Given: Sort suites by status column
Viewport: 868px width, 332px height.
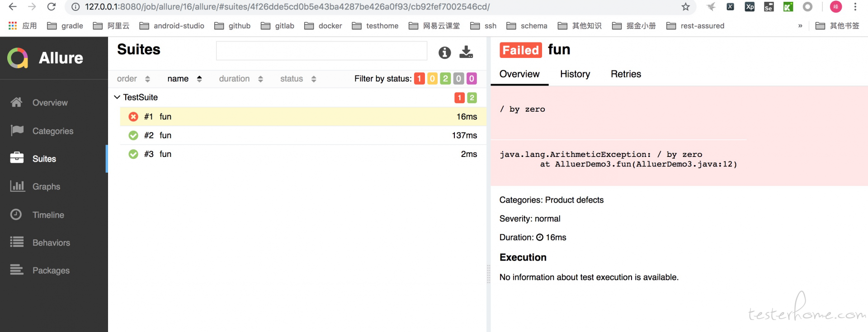Looking at the screenshot, I should (298, 79).
